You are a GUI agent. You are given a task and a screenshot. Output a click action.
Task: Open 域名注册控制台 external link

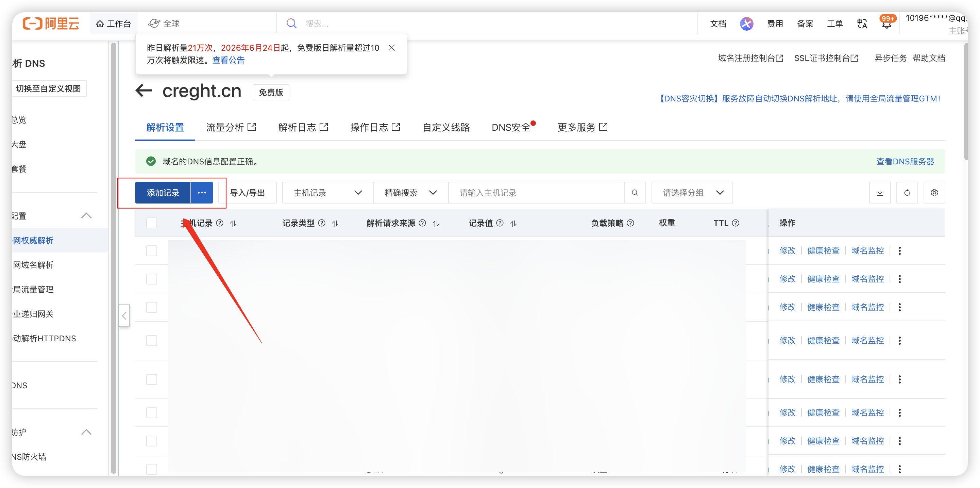coord(750,58)
